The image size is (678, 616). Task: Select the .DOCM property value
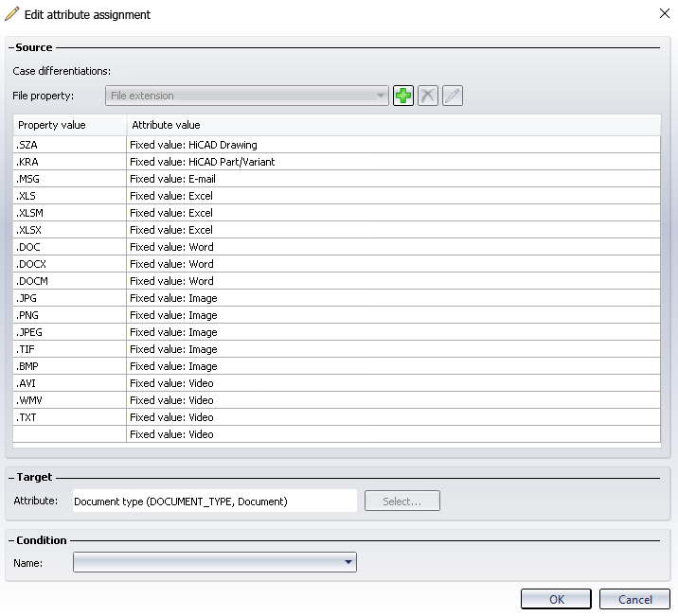point(70,281)
